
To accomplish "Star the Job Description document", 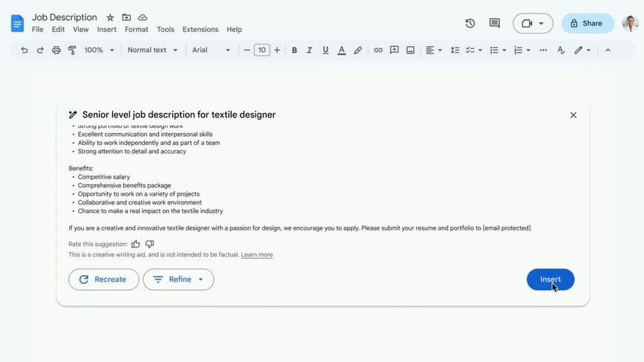I will (x=110, y=17).
